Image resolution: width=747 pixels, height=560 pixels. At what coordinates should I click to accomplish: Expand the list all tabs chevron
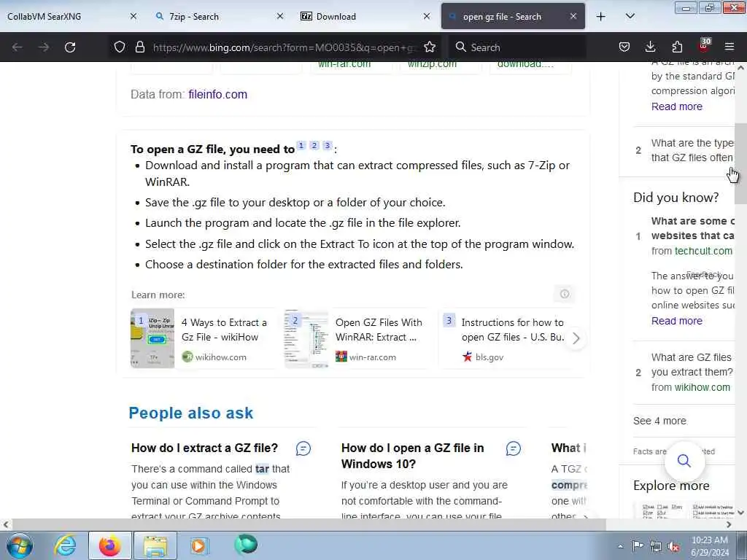[x=630, y=16]
